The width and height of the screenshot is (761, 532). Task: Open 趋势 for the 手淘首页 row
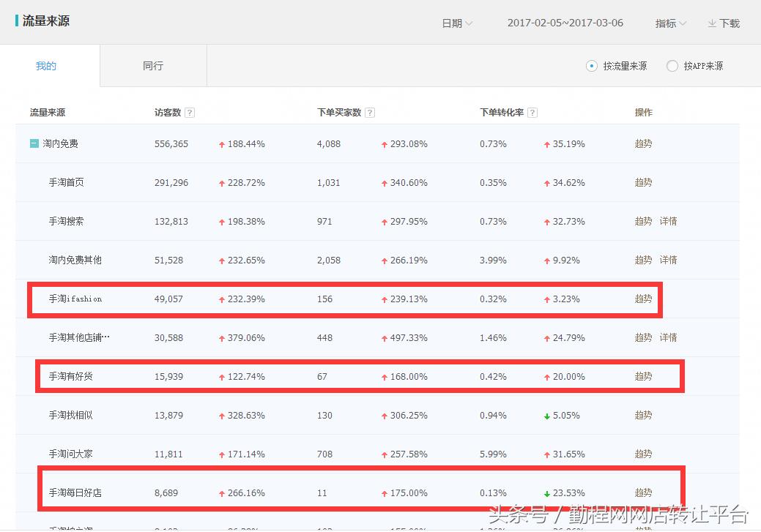coord(643,182)
